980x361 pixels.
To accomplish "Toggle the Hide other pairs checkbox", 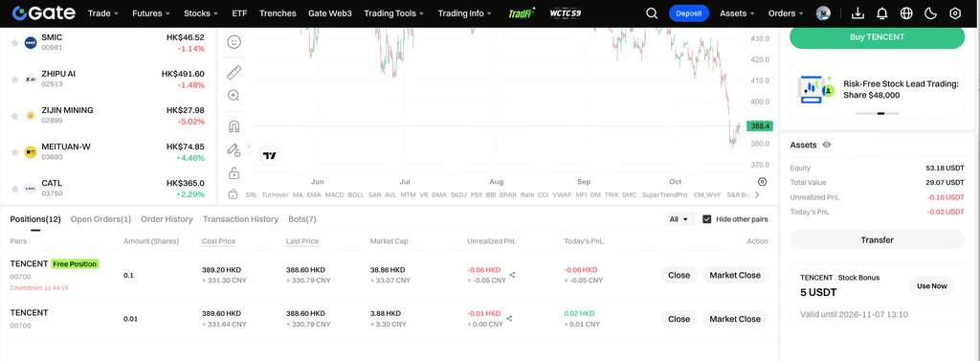I will coord(707,219).
